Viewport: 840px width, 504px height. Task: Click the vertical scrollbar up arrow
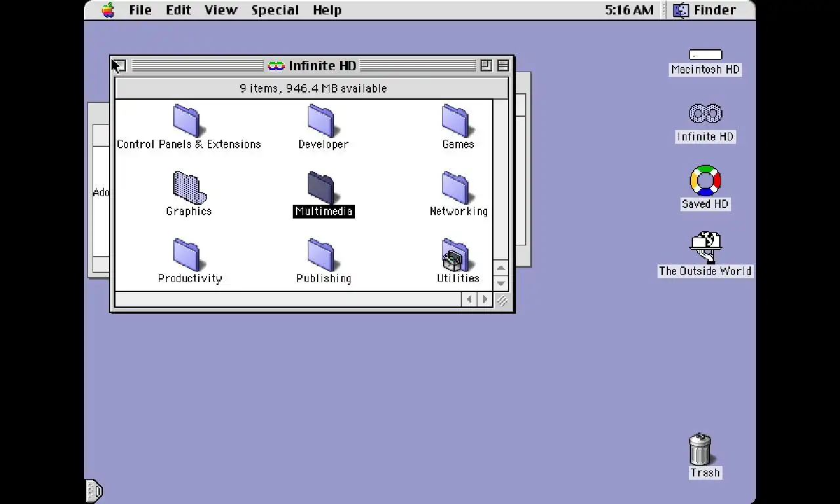click(501, 268)
